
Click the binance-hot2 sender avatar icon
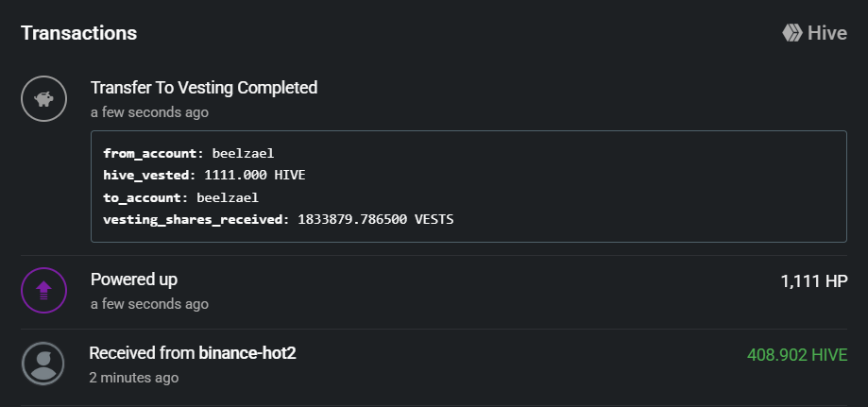tap(43, 363)
